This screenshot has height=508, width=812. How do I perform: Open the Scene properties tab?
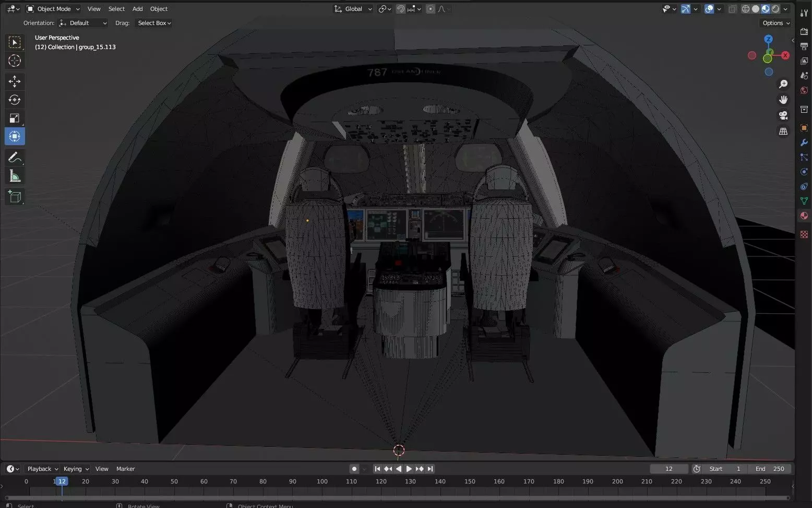tap(804, 76)
